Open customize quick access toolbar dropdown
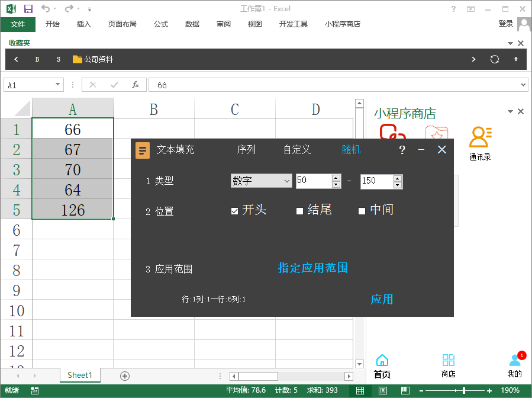532x398 pixels. (89, 9)
